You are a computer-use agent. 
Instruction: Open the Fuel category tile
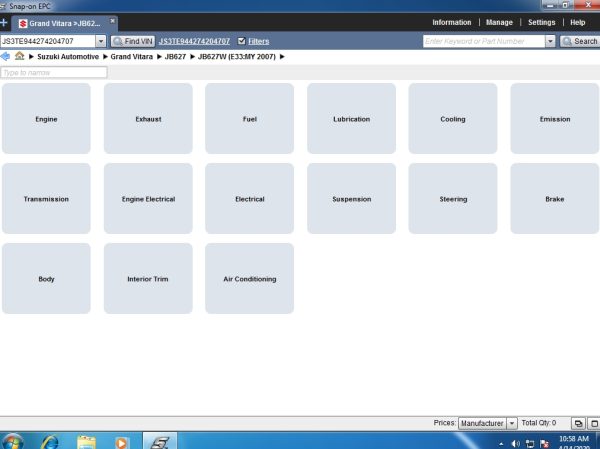249,119
